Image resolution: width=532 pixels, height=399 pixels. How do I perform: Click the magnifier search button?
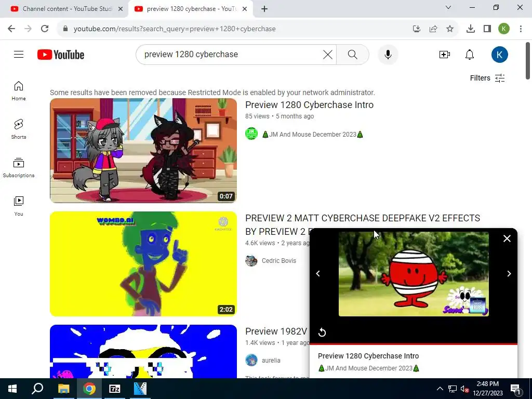[353, 54]
